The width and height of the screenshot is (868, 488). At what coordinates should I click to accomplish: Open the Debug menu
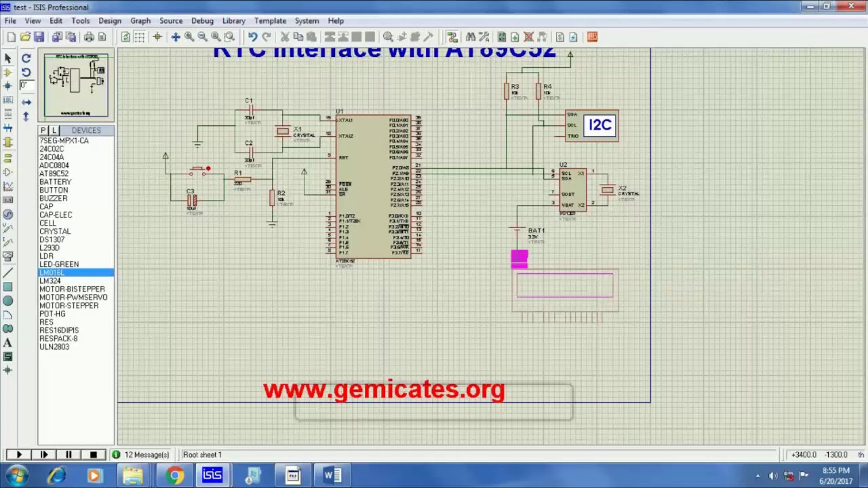coord(202,21)
